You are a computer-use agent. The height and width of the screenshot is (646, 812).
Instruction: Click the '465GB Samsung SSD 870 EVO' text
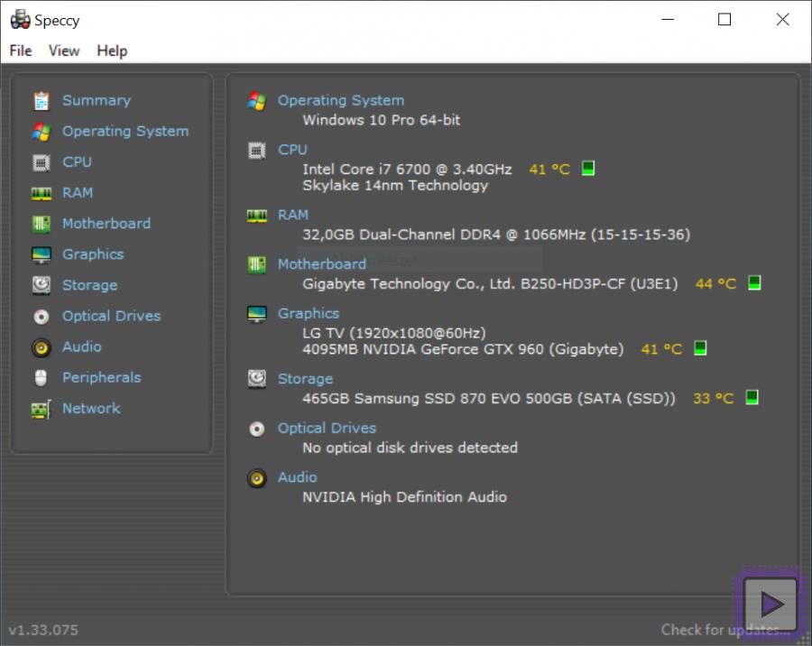coord(489,399)
